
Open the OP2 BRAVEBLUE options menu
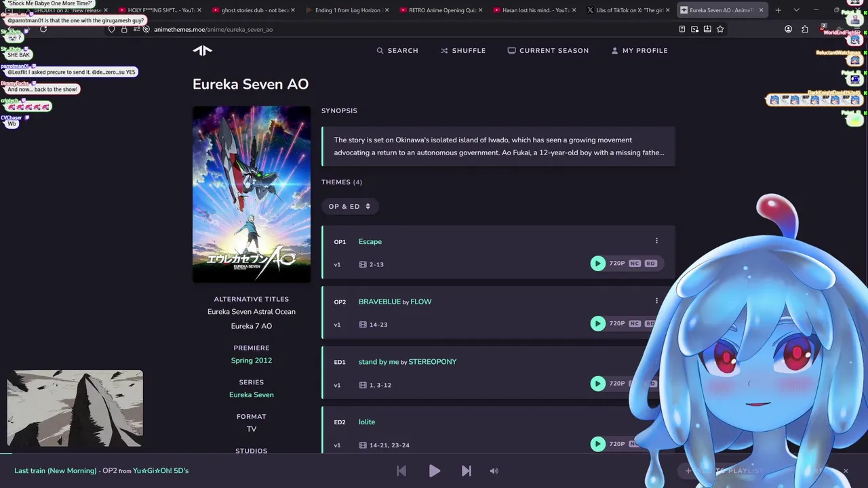[x=656, y=301]
